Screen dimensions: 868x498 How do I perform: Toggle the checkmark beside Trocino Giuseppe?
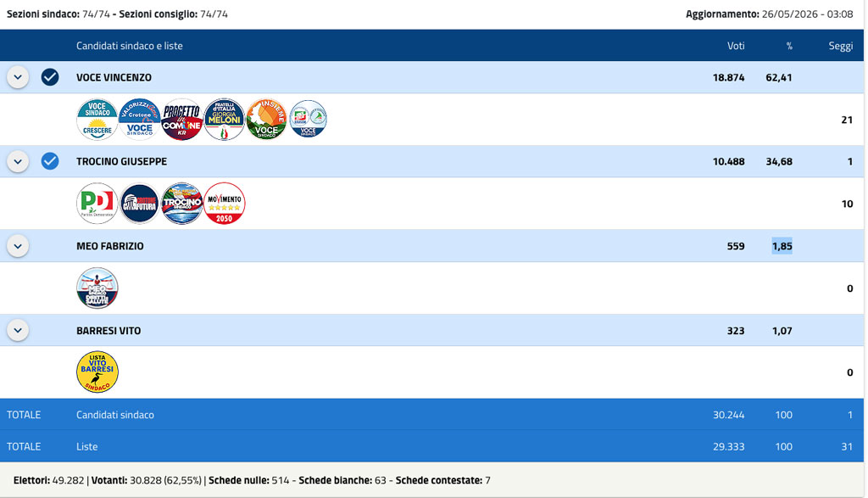click(50, 161)
